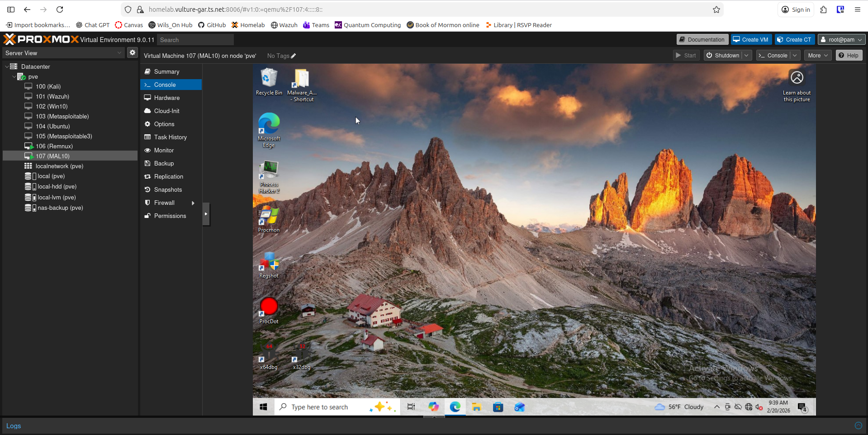Click the Learn about this picture icon
868x435 pixels.
pos(797,86)
